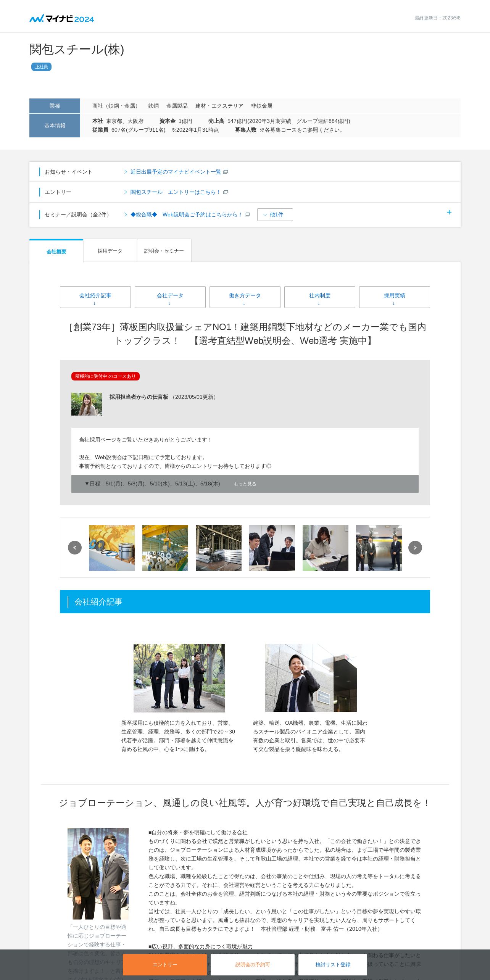Image resolution: width=490 pixels, height=980 pixels.
Task: Click the recruiter's photo thumbnail
Action: pyautogui.click(x=87, y=404)
